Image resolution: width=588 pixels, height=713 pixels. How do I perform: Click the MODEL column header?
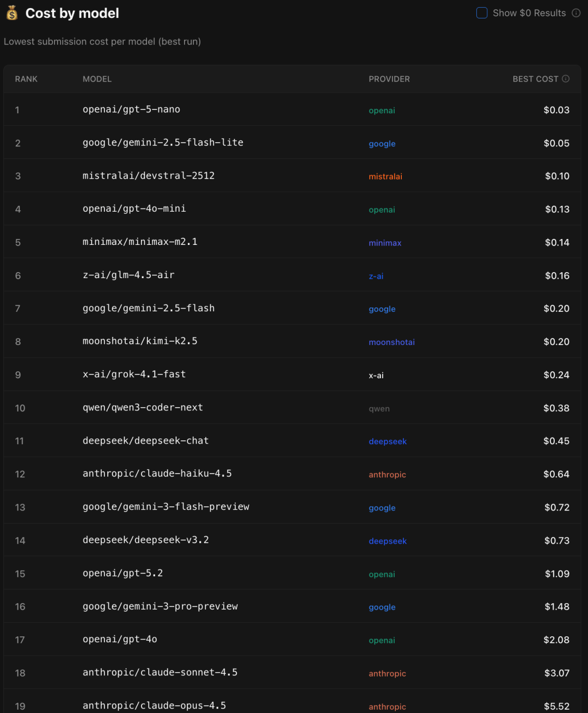click(97, 79)
